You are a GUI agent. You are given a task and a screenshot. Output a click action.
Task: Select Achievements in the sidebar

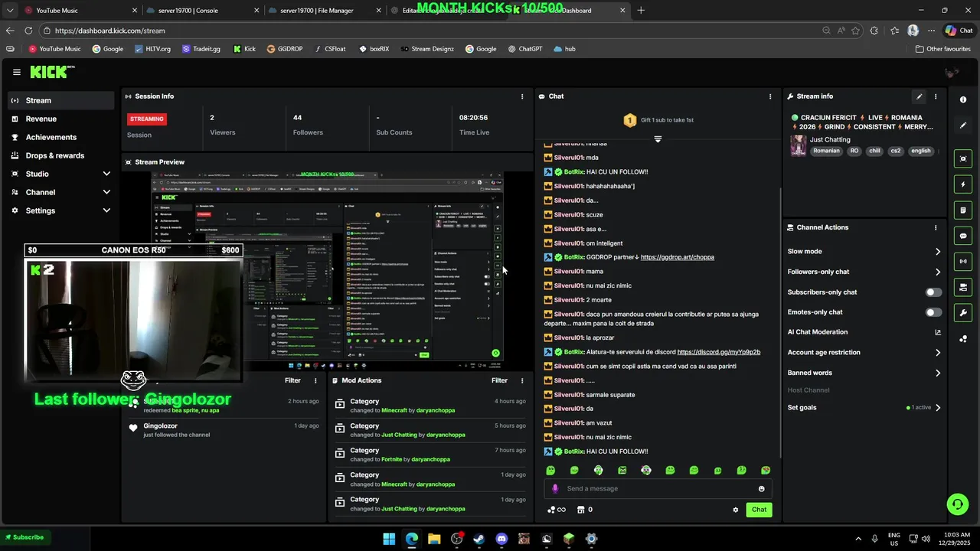point(61,137)
